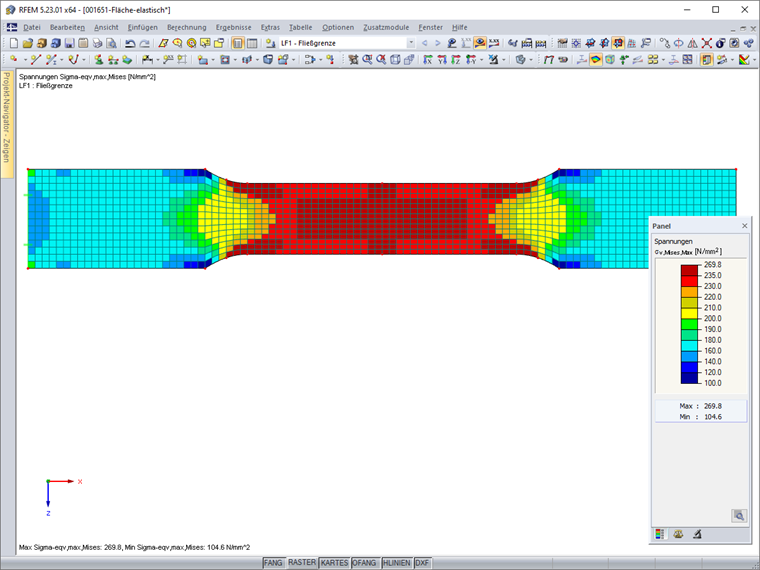Click the cyan 180.0 legend color swatch
This screenshot has width=760, height=570.
coord(689,345)
